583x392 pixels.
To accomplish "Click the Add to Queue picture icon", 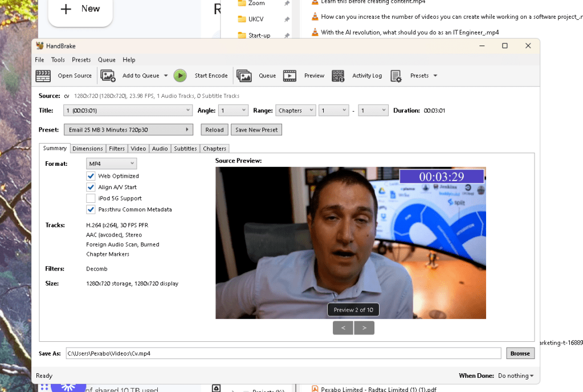I will tap(108, 76).
